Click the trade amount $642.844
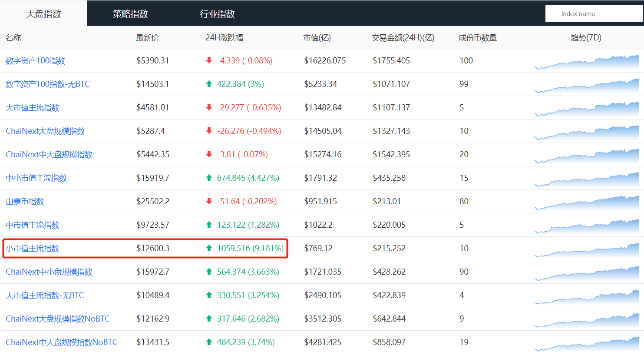 389,319
